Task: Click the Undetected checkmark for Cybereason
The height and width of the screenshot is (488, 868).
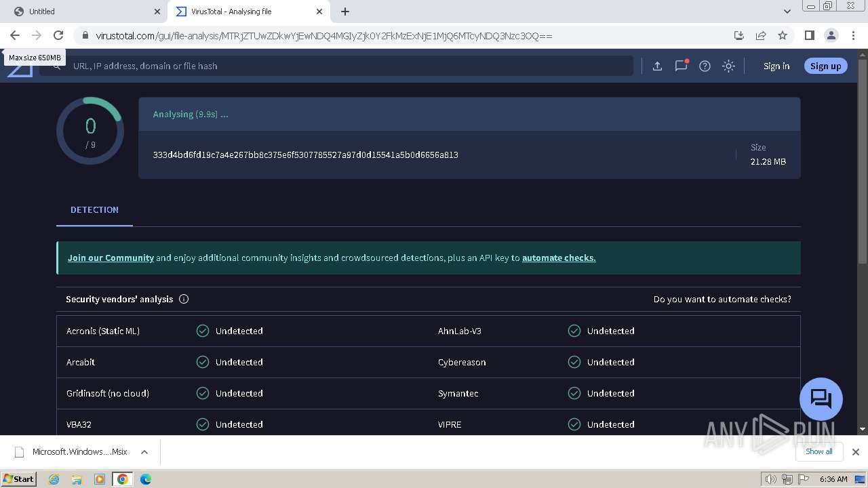Action: 574,362
